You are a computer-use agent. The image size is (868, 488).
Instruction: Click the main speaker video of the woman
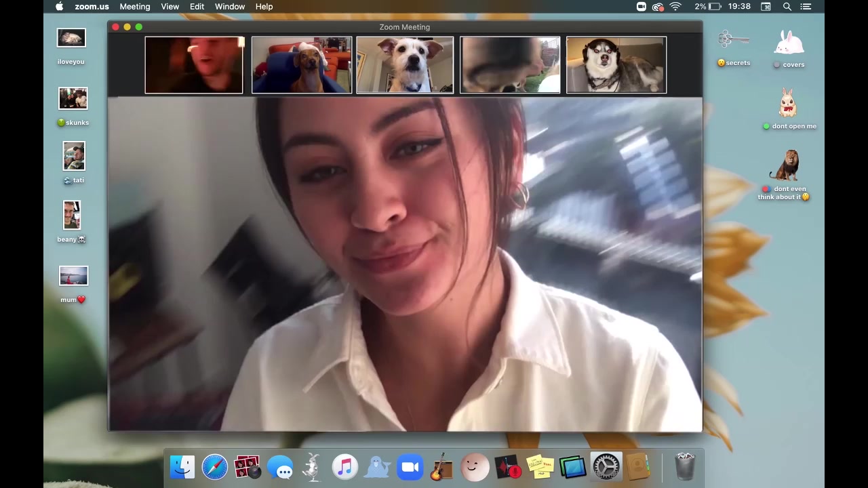(405, 264)
